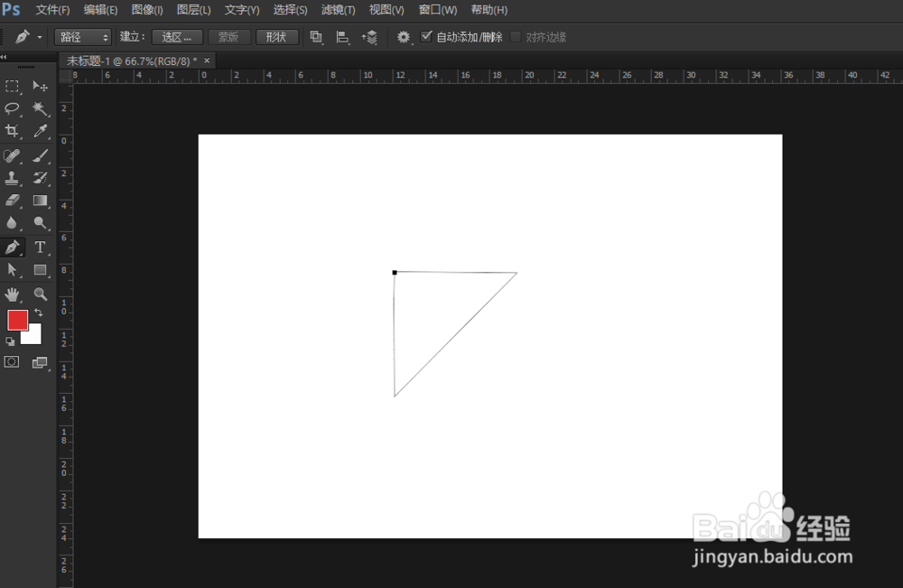Screen dimensions: 903x588
Task: Click the white background color swatch
Action: tap(34, 337)
